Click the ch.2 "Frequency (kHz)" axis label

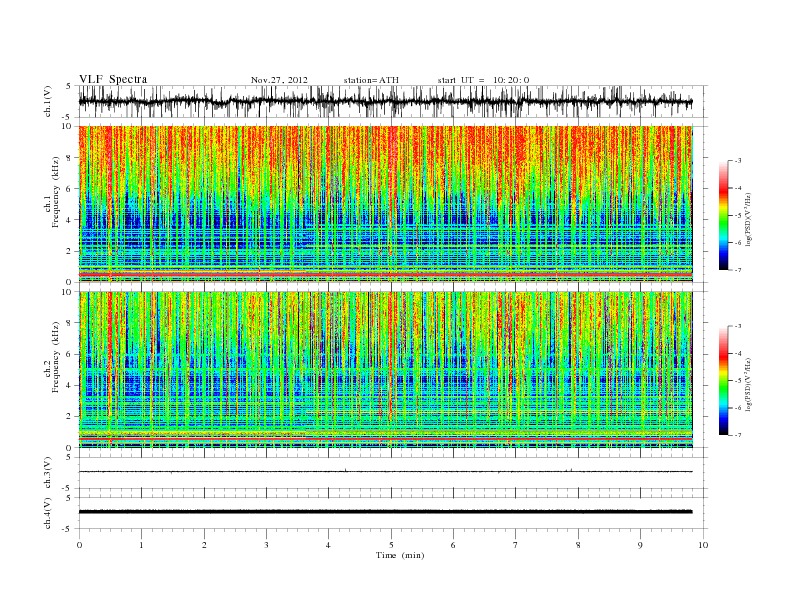tap(55, 357)
